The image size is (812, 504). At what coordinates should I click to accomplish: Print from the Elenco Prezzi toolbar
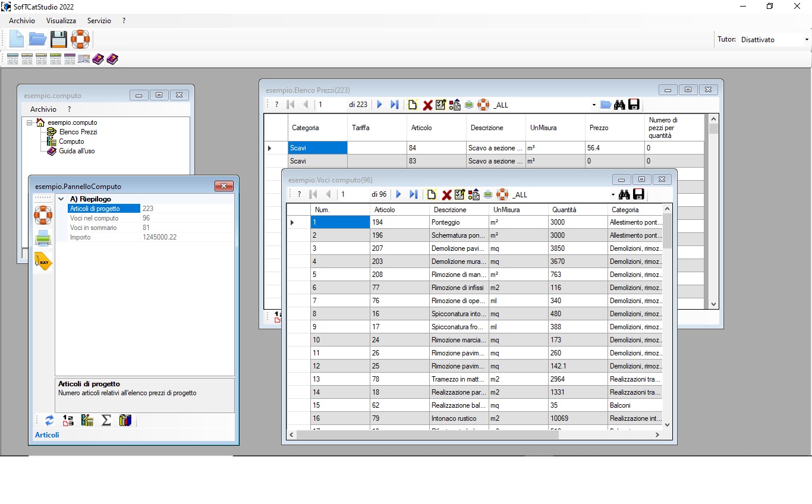tap(469, 105)
